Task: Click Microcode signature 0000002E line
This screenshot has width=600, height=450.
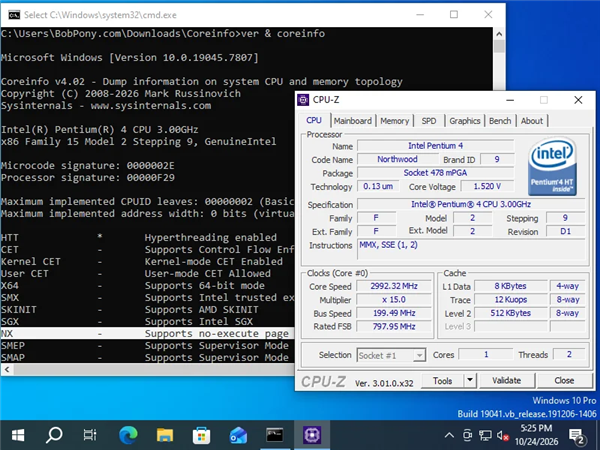Action: click(88, 166)
